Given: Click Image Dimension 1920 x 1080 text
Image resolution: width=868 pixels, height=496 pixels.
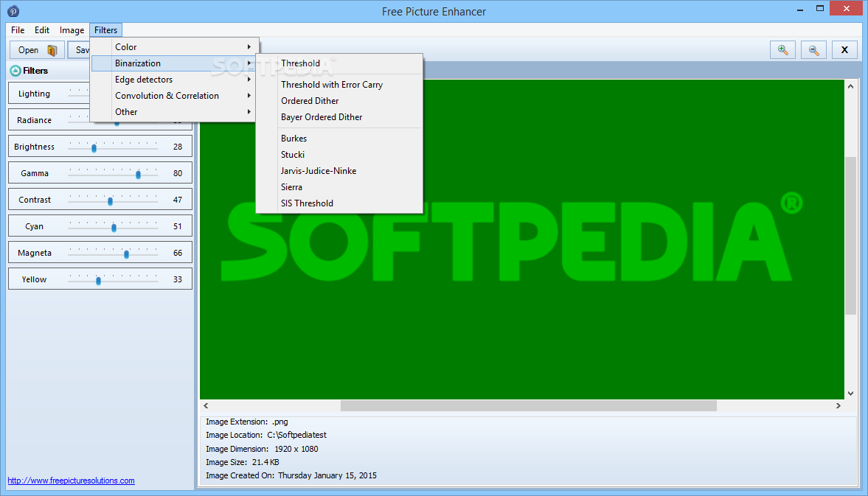Looking at the screenshot, I should tap(262, 449).
